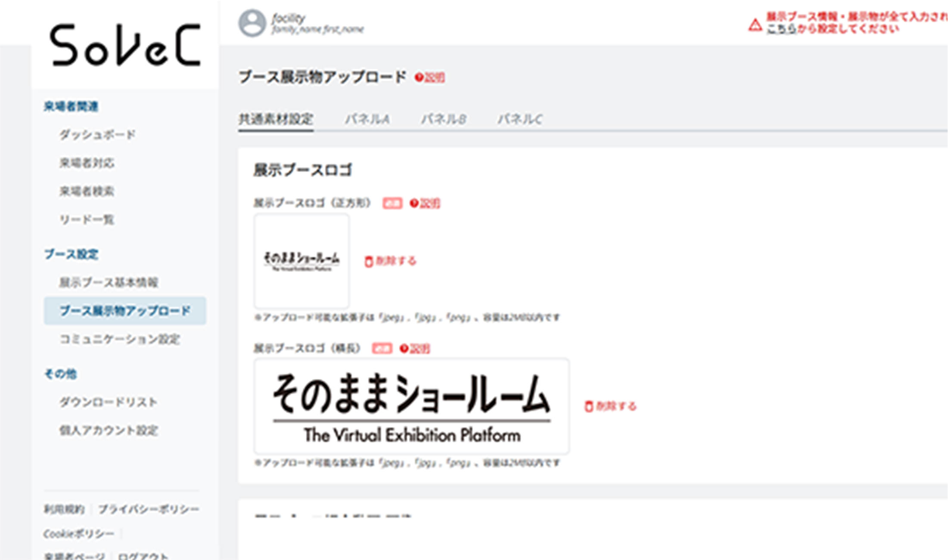Open the user avatar icon
948x560 pixels.
252,23
